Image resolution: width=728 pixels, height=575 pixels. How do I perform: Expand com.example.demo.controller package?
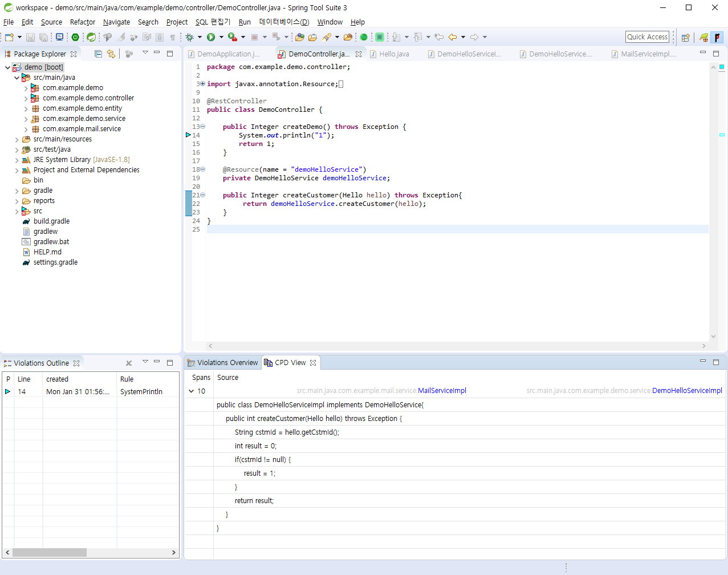coord(26,98)
